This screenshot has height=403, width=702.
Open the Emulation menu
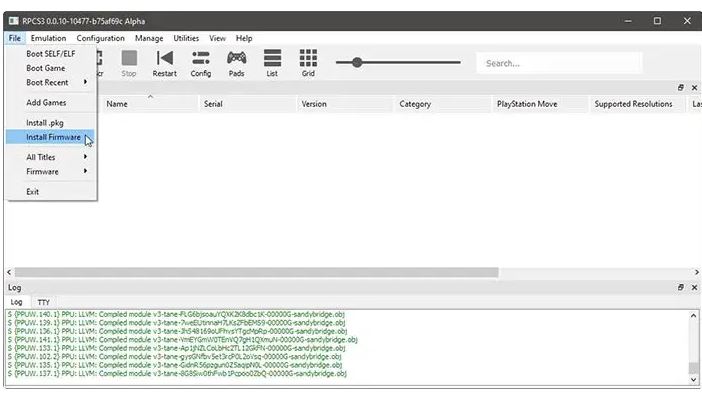pos(48,38)
